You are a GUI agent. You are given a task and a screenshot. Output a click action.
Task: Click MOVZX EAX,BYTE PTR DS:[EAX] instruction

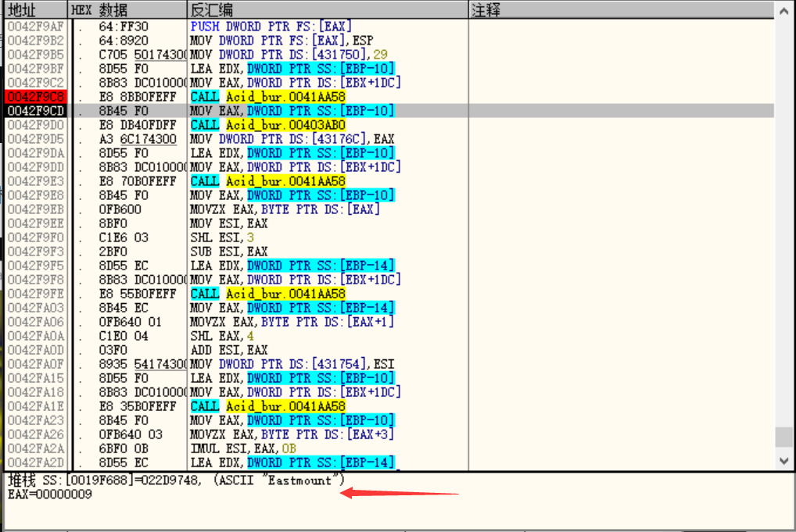coord(285,209)
